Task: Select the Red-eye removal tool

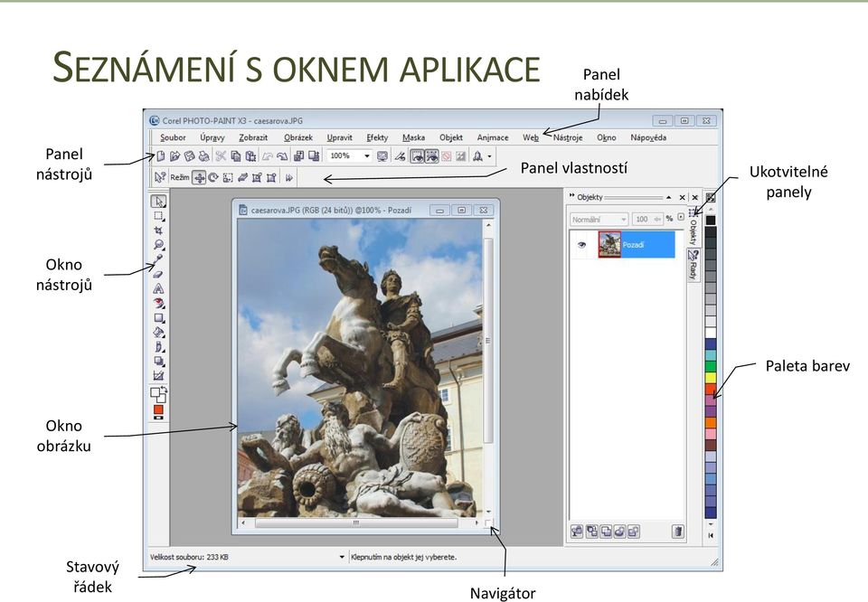Action: [159, 303]
